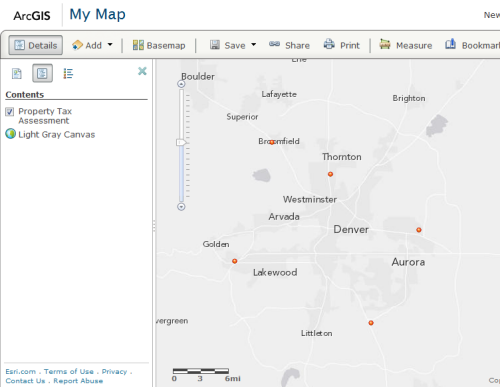Image resolution: width=500 pixels, height=387 pixels.
Task: Select the Property Tax Assessment layer name
Action: pyautogui.click(x=45, y=116)
